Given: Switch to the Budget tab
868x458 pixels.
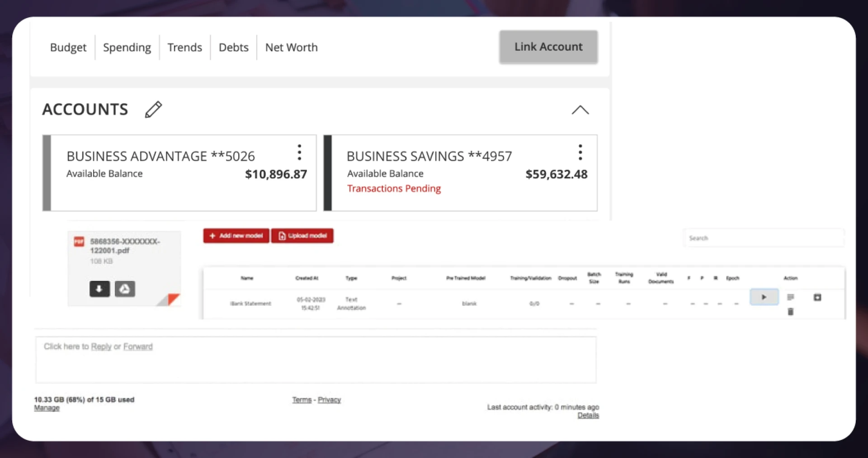Looking at the screenshot, I should [x=68, y=48].
